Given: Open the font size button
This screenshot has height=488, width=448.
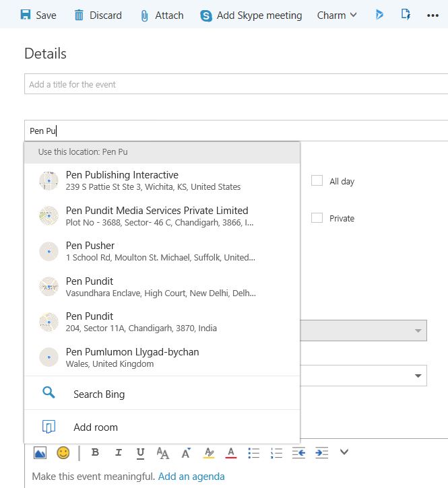Looking at the screenshot, I should [186, 453].
